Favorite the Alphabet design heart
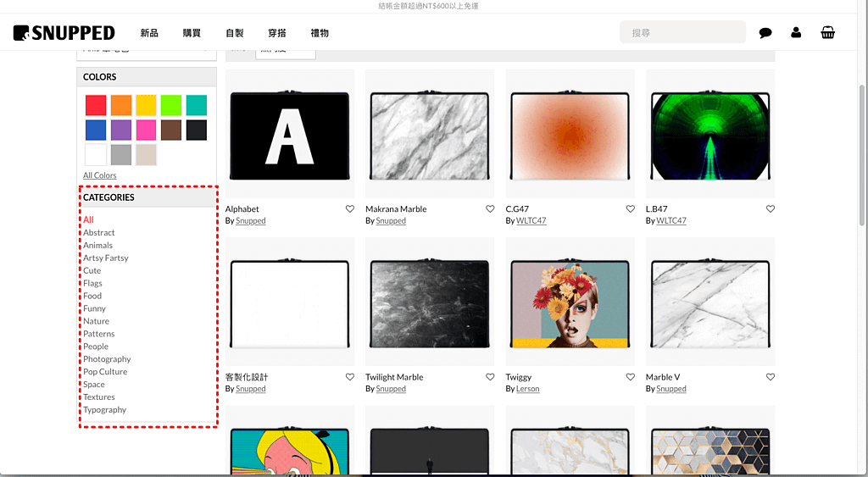Image resolution: width=868 pixels, height=477 pixels. 350,208
